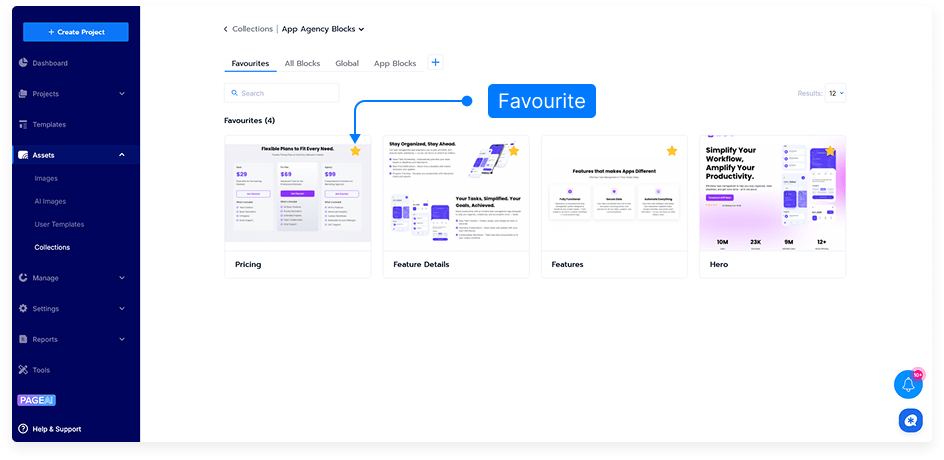Click the Create Project button
The height and width of the screenshot is (460, 944).
pyautogui.click(x=76, y=32)
